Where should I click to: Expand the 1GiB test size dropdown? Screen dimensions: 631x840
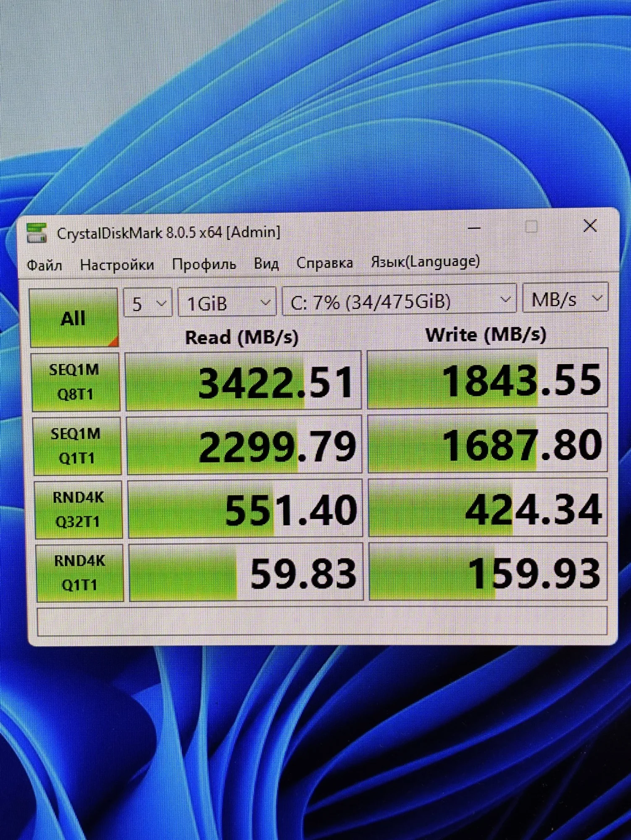(227, 302)
